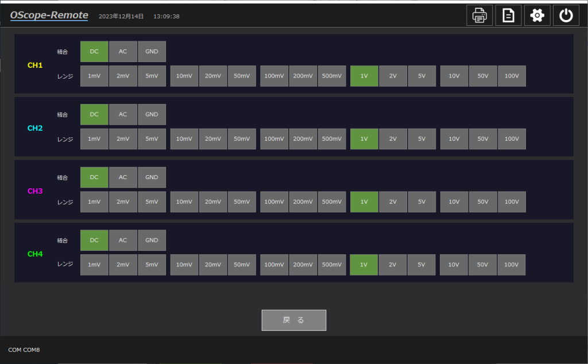Click the COM COM8 status text
The height and width of the screenshot is (364, 588).
24,350
